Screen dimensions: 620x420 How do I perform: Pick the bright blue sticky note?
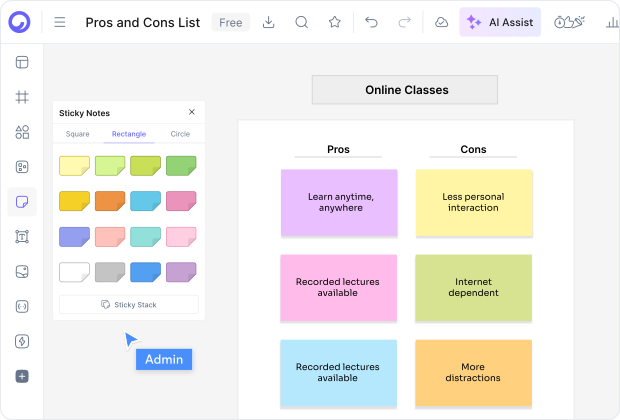146,272
